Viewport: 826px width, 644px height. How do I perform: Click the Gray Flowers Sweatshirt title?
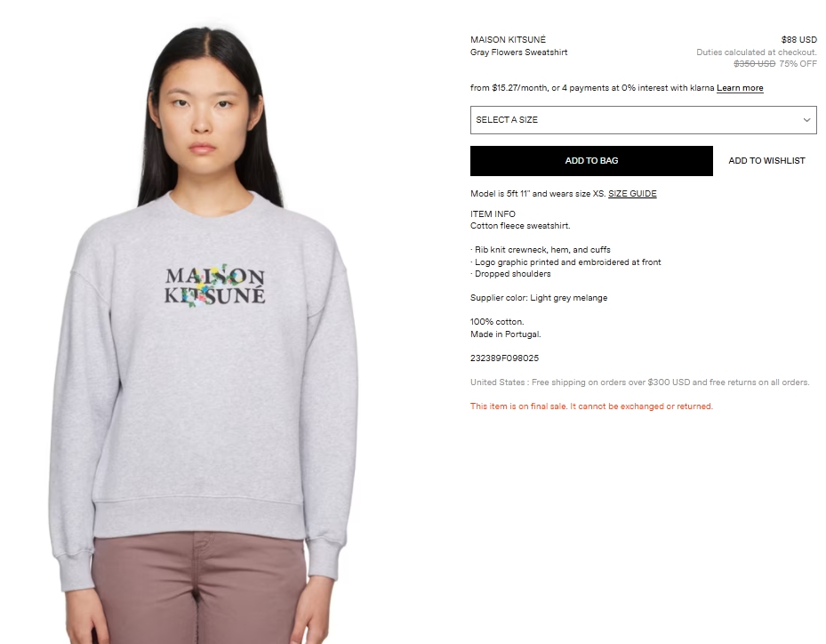[x=519, y=52]
